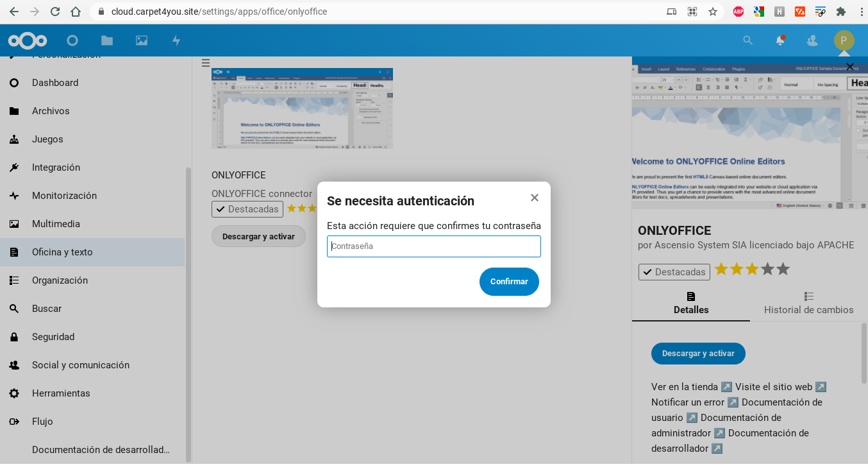Click Multimedia image icon
Viewport: 868px width, 471px height.
[x=14, y=224]
